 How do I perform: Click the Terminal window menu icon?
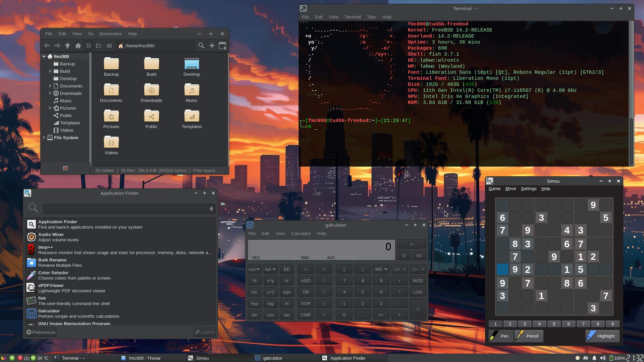pos(303,8)
